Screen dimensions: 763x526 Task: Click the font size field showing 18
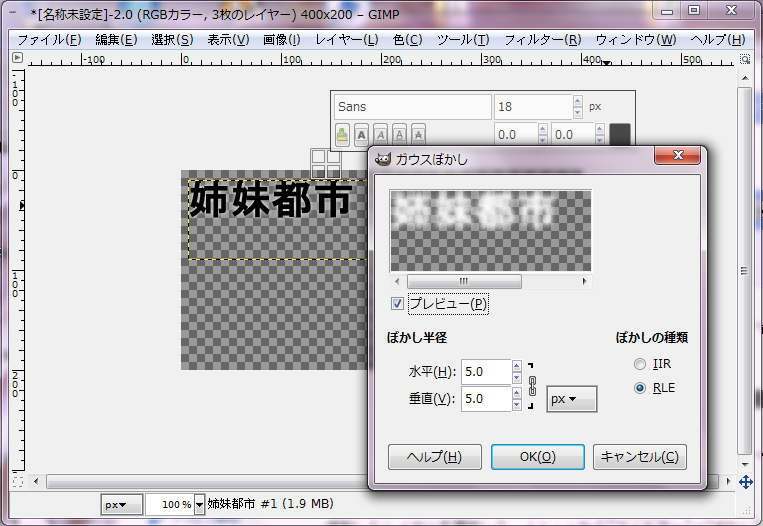[533, 107]
